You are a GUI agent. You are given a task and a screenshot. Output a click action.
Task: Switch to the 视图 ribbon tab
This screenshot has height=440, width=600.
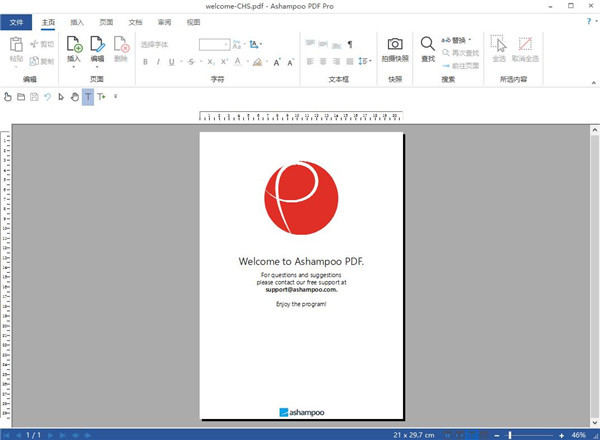pos(193,22)
